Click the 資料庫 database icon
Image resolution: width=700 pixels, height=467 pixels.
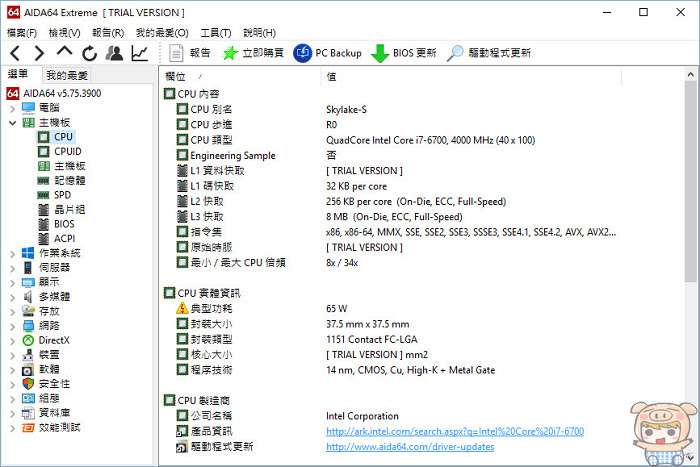coord(28,413)
